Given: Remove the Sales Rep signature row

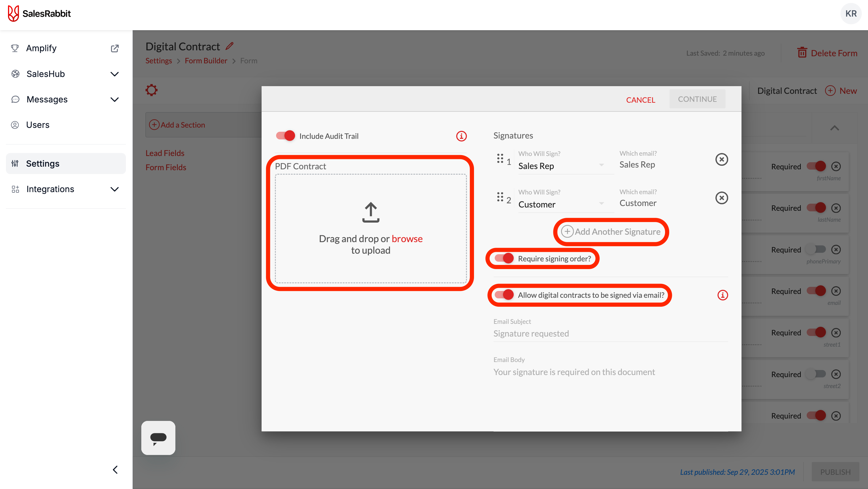Looking at the screenshot, I should (721, 159).
